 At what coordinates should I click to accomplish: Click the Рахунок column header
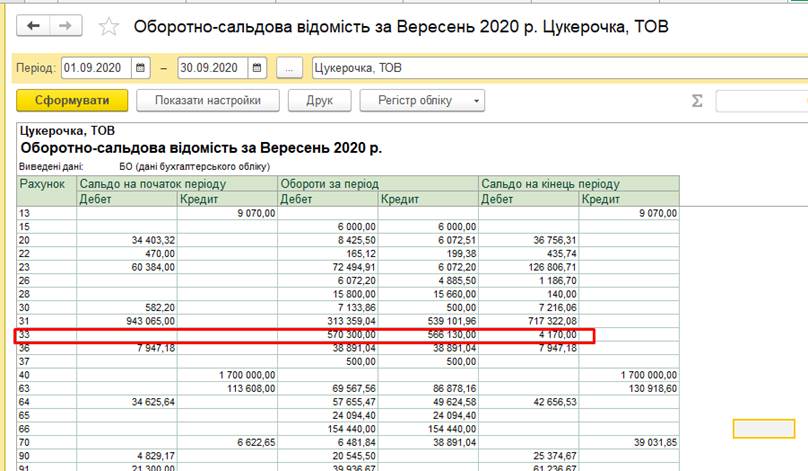pyautogui.click(x=46, y=184)
